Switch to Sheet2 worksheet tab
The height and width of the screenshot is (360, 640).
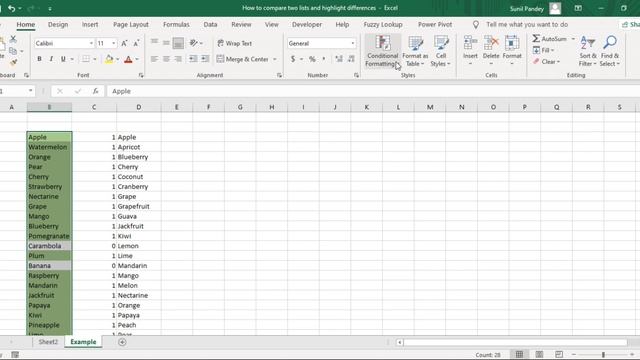pyautogui.click(x=48, y=342)
